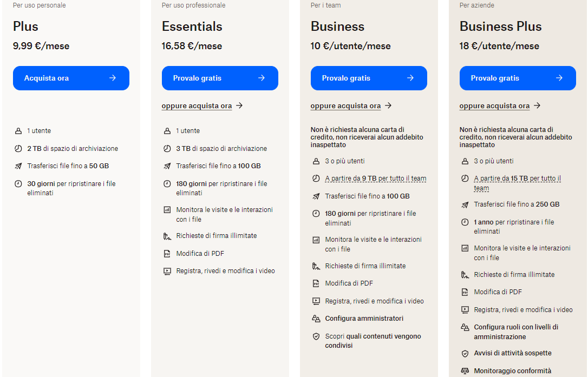This screenshot has width=588, height=377.
Task: Open 'oppure acquista ora' link under Business Plus
Action: coord(500,105)
